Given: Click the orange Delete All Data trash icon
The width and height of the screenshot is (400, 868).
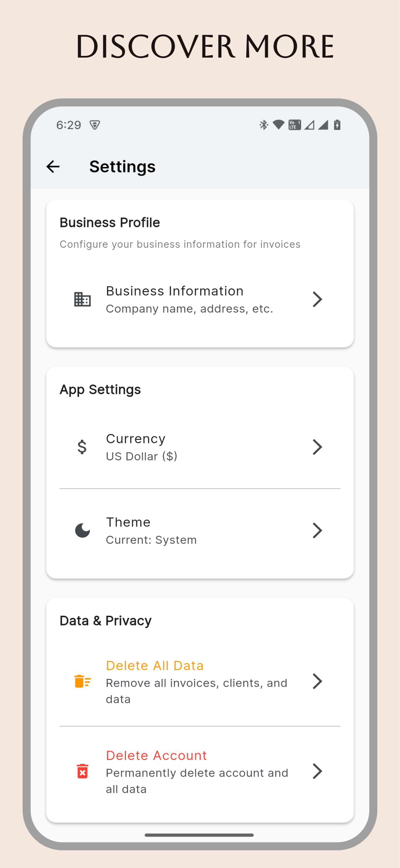Looking at the screenshot, I should coord(82,681).
